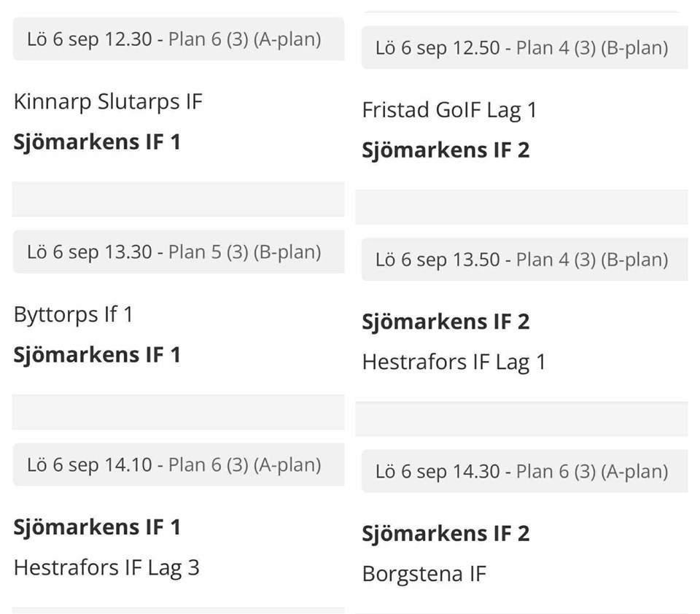Open Fristad GoIF Lag 1 team
Screen dimensions: 700x614
(x=449, y=110)
